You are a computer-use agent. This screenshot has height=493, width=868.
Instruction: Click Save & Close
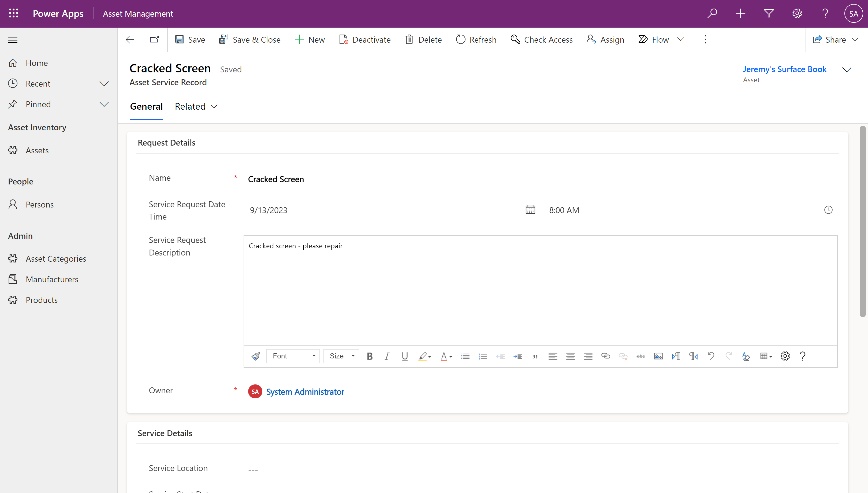pos(250,40)
